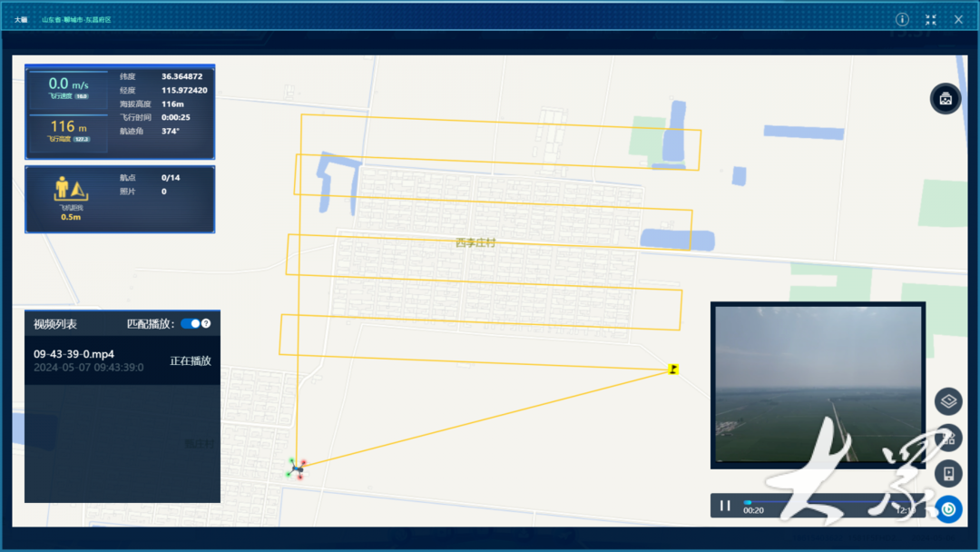This screenshot has height=552, width=980.
Task: Click the aerial video preview thumbnail
Action: coord(818,384)
